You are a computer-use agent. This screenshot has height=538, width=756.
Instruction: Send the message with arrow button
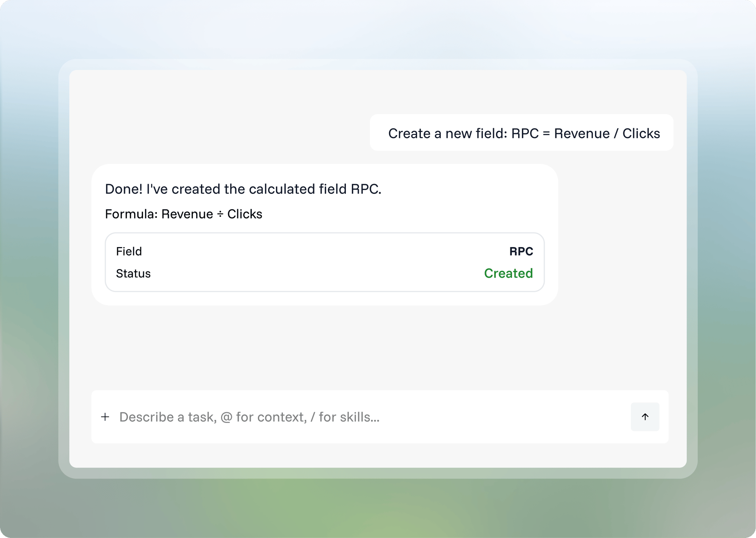[645, 417]
